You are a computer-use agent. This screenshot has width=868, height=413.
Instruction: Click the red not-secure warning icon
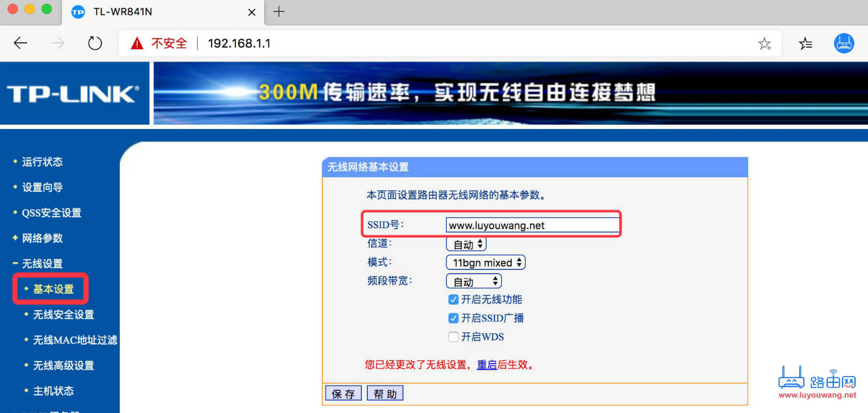[x=137, y=43]
